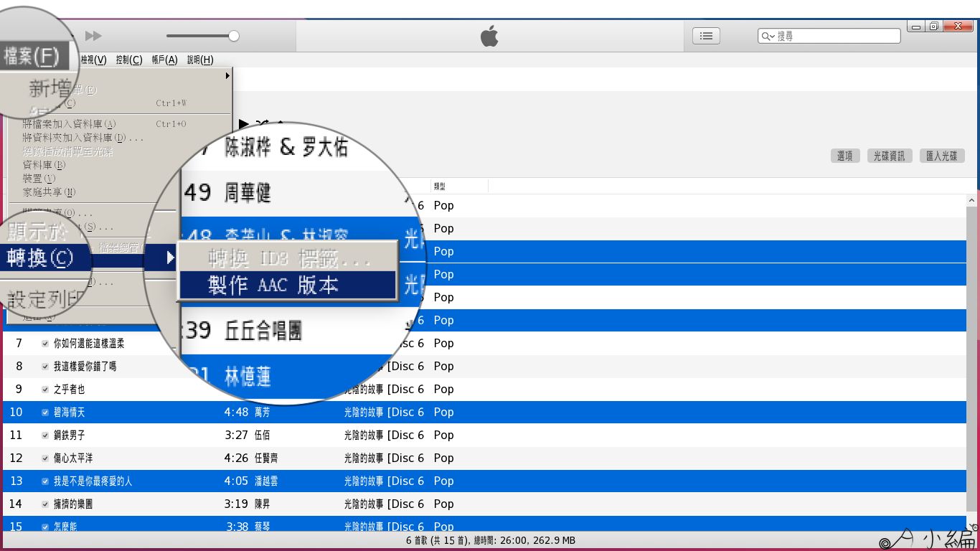Click the magnifier dropdown in the search box
This screenshot has height=551, width=980.
(x=768, y=36)
